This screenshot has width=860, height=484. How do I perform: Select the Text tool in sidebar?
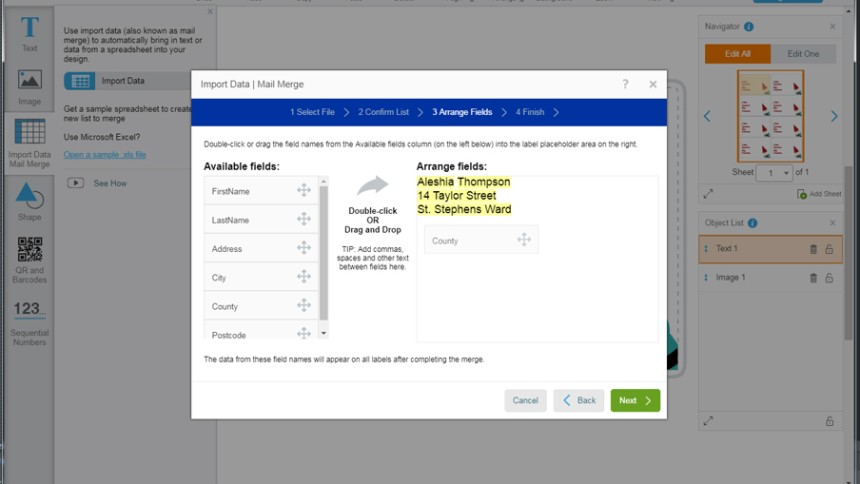[30, 33]
